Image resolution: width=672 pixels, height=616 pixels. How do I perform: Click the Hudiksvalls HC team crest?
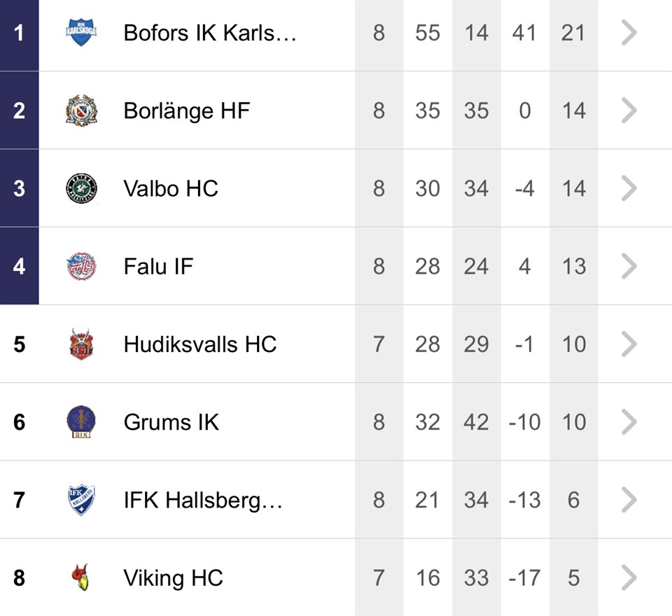81,344
